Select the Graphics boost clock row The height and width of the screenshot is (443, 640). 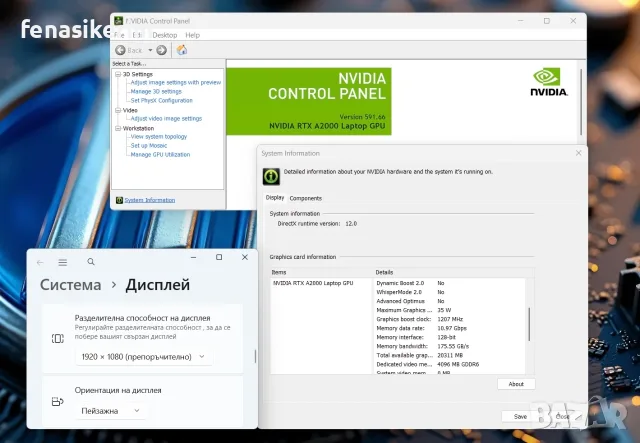pyautogui.click(x=449, y=319)
